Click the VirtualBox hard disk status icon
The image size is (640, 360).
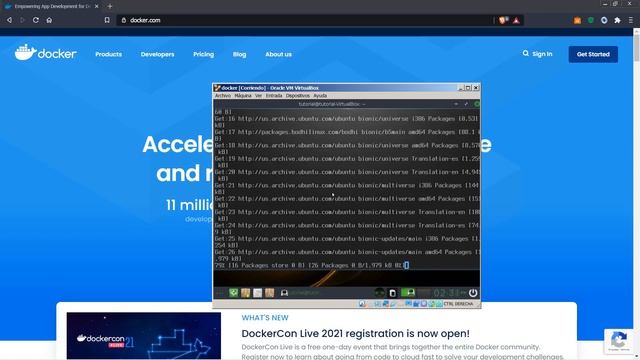click(x=362, y=304)
